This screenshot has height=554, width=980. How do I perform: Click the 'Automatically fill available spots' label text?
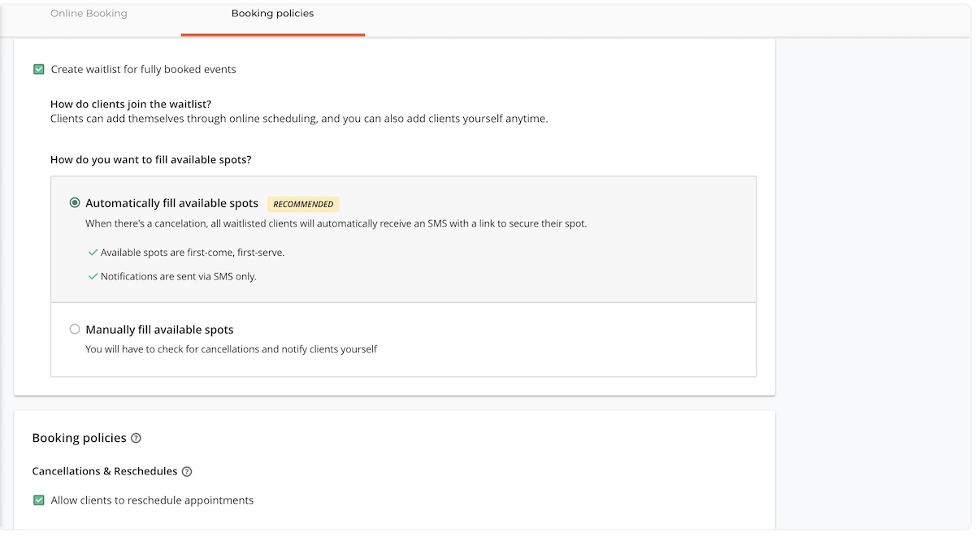pos(171,203)
